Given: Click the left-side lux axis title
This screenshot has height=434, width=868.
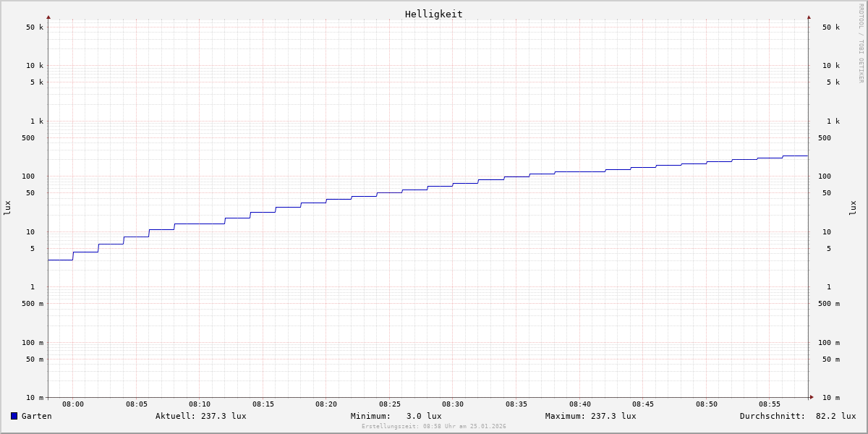Looking at the screenshot, I should click(7, 208).
